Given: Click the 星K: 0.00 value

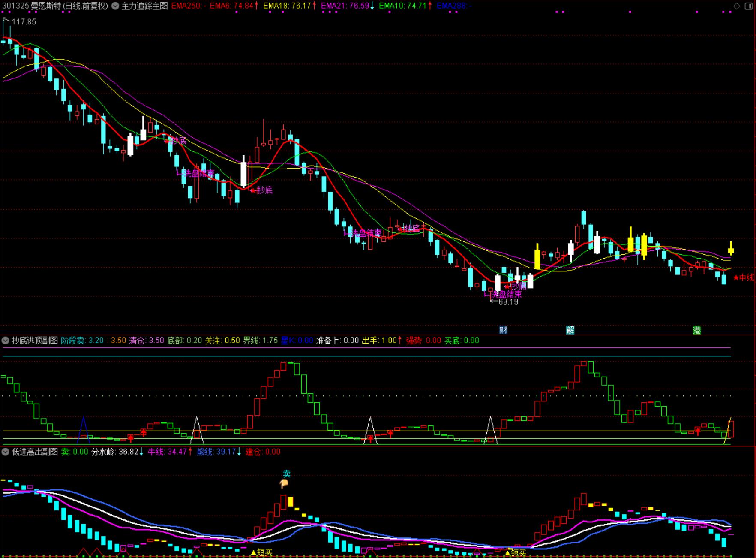Looking at the screenshot, I should point(297,341).
